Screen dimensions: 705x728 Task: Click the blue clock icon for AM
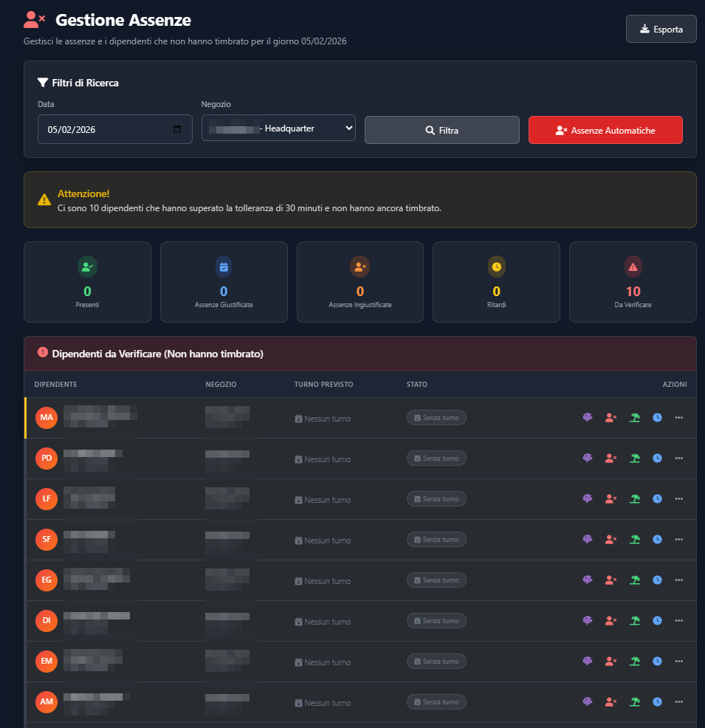click(x=657, y=702)
